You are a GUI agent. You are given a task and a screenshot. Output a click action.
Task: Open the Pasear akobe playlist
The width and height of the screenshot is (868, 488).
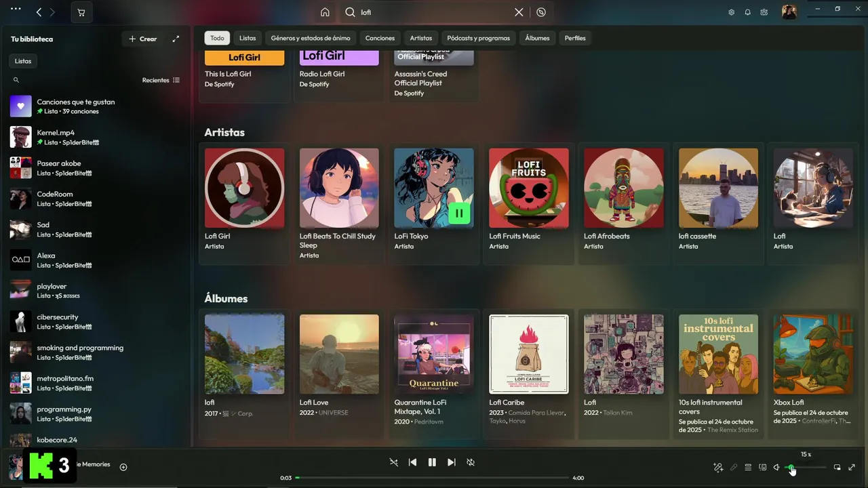(x=96, y=167)
